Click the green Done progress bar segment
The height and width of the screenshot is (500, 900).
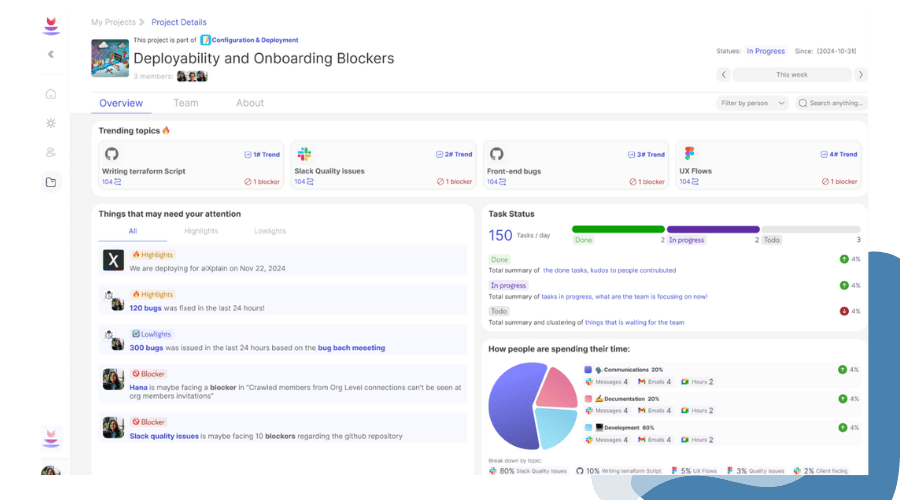[x=618, y=229]
